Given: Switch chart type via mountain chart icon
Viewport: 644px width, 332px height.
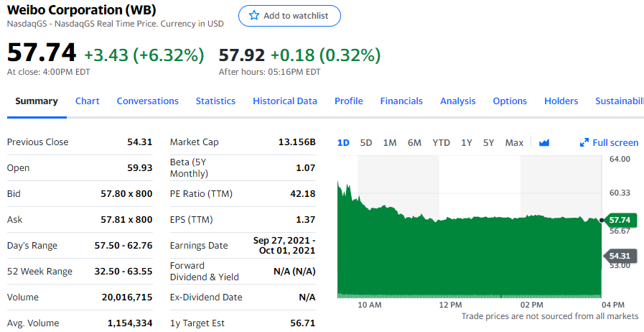Looking at the screenshot, I should pos(544,142).
